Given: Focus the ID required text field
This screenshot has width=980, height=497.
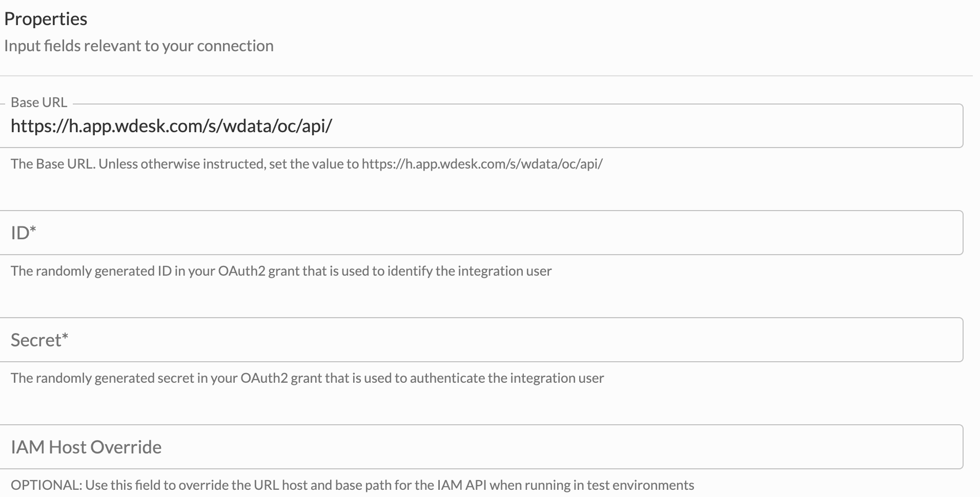Looking at the screenshot, I should coord(482,233).
